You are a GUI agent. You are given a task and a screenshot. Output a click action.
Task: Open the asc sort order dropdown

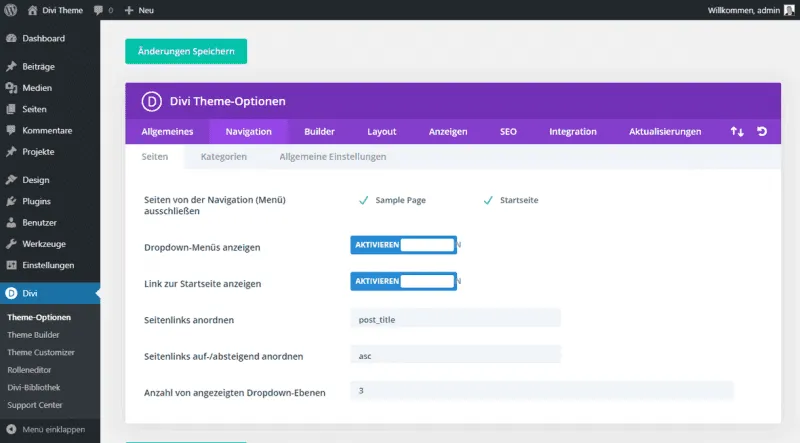pyautogui.click(x=456, y=355)
